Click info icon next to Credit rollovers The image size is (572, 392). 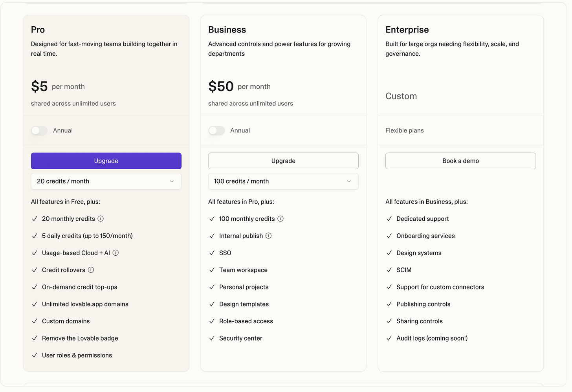[91, 270]
